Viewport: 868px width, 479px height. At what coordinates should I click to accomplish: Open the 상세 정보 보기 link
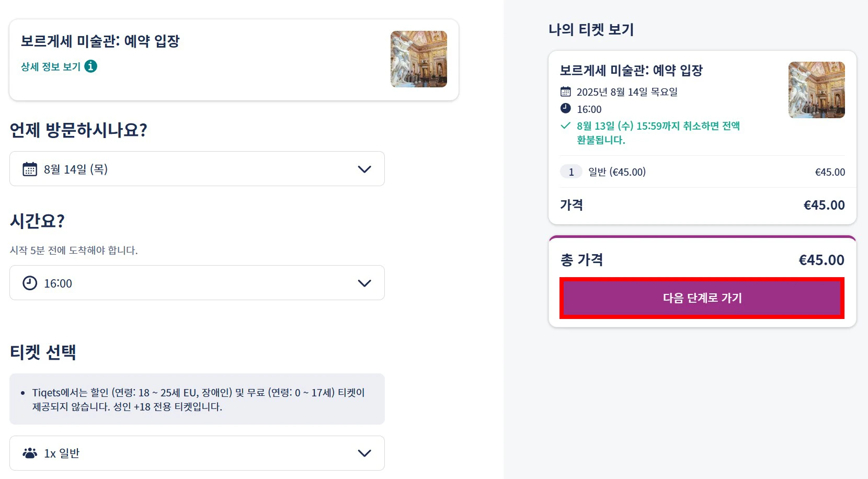[51, 67]
